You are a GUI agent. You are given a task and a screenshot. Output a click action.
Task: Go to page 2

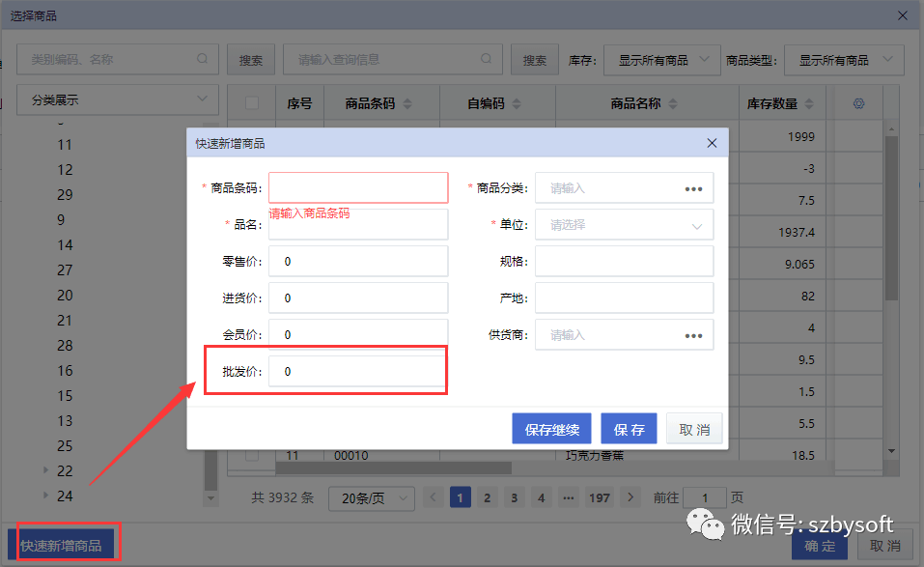pos(488,497)
